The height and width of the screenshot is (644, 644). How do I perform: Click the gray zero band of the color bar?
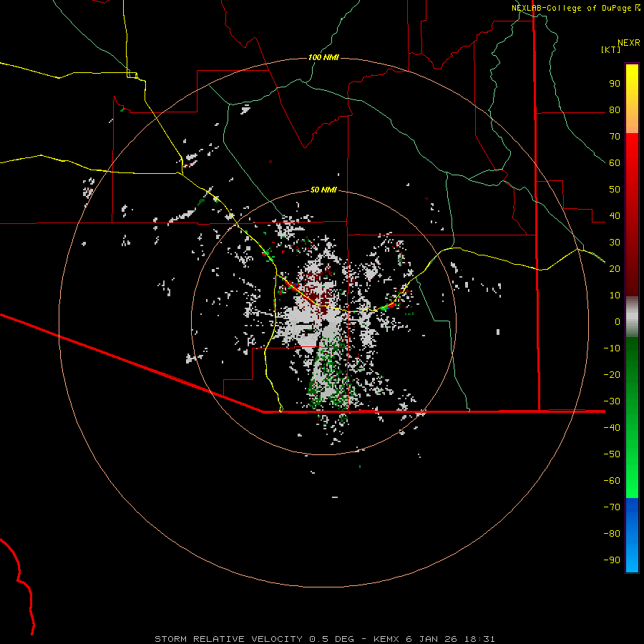pyautogui.click(x=632, y=317)
